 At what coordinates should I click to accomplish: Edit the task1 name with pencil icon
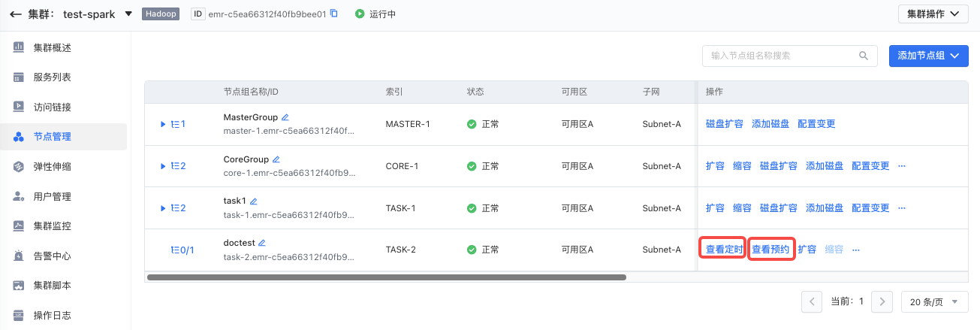[254, 201]
